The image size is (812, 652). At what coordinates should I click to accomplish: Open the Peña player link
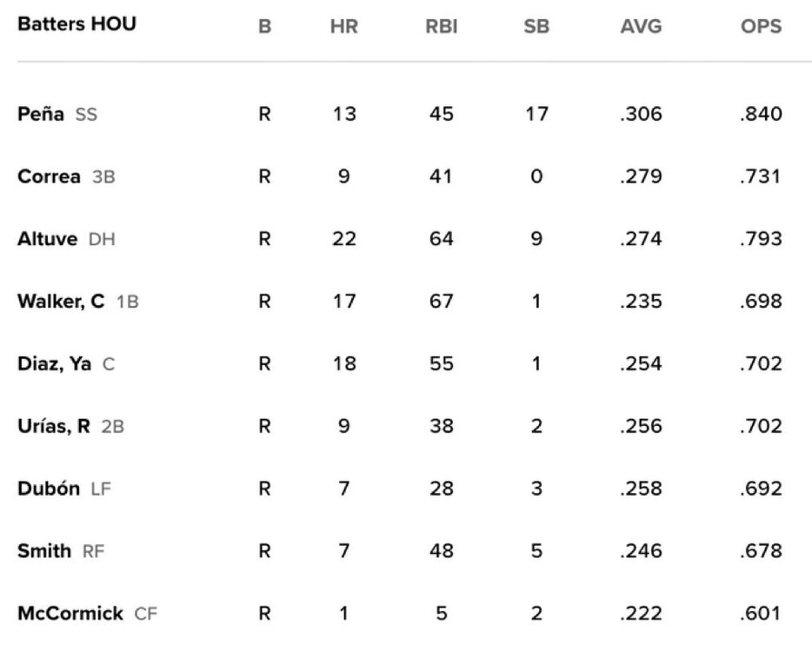click(x=41, y=114)
